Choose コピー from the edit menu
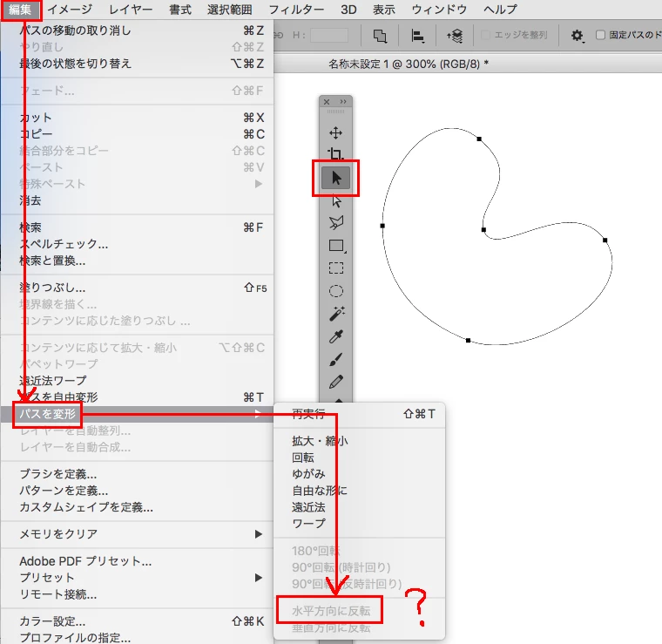Screen dimensions: 662x644 coord(138,134)
